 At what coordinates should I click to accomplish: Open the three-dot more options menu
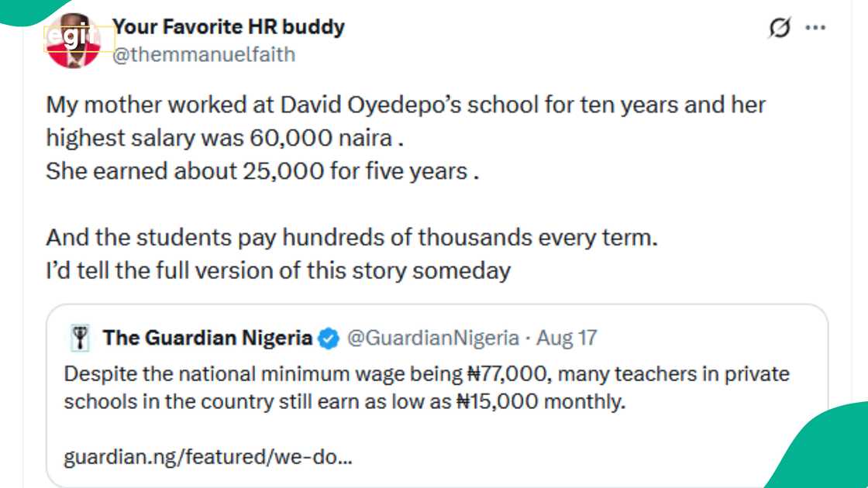click(x=815, y=29)
